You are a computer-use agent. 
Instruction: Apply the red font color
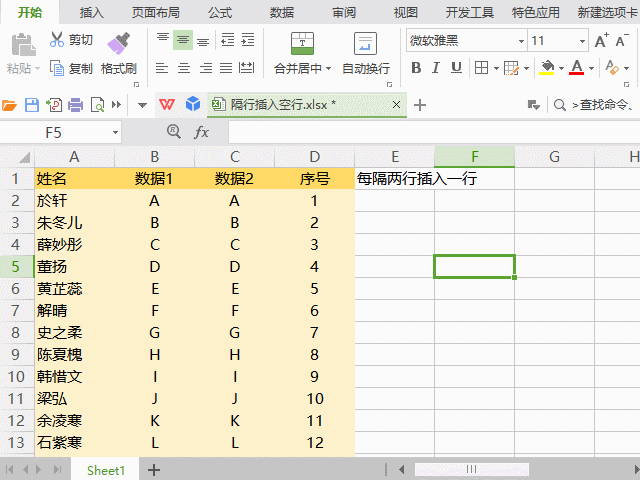(x=577, y=68)
